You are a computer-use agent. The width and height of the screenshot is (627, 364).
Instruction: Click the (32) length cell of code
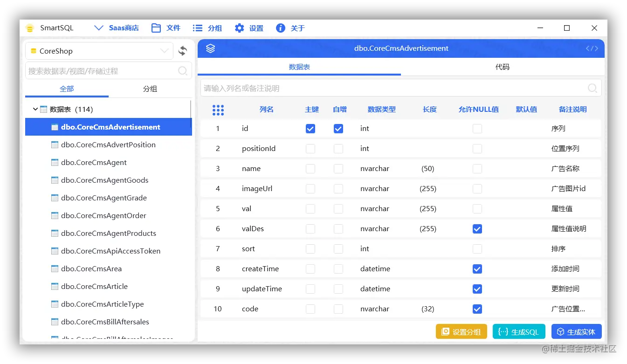point(428,309)
